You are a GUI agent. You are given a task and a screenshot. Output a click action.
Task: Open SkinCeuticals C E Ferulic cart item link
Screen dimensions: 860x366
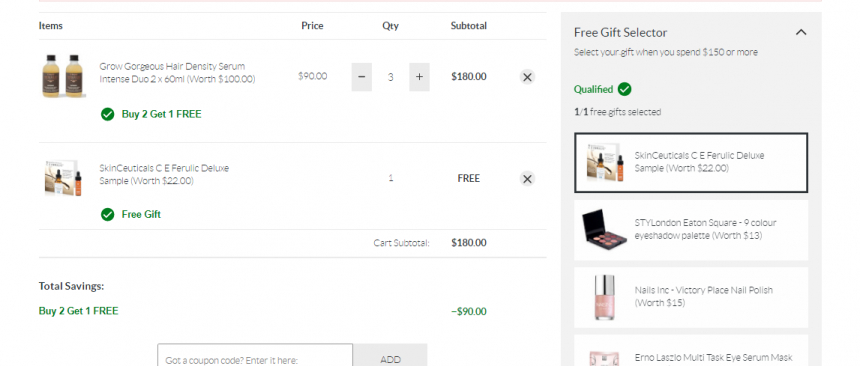[x=164, y=174]
